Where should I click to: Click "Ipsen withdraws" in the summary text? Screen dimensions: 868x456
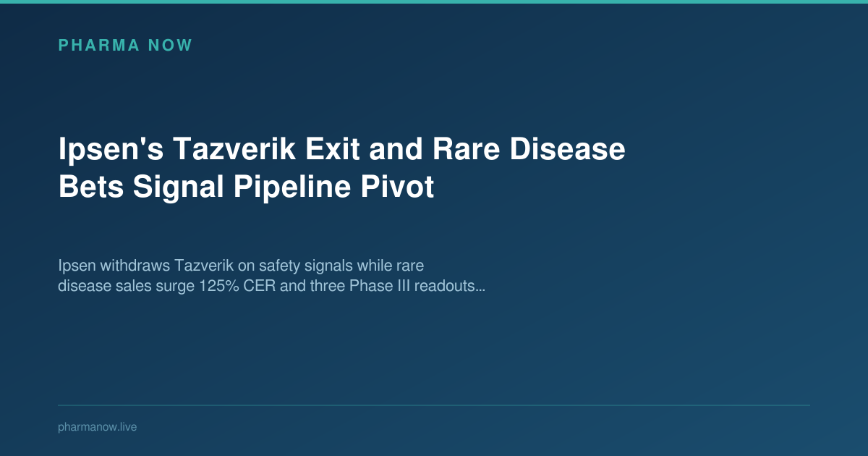(x=114, y=265)
